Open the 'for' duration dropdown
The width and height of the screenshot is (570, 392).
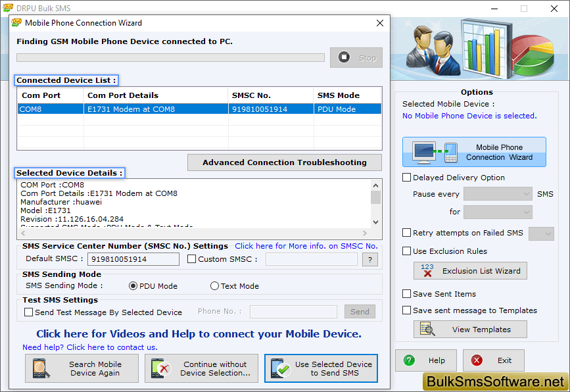point(498,212)
